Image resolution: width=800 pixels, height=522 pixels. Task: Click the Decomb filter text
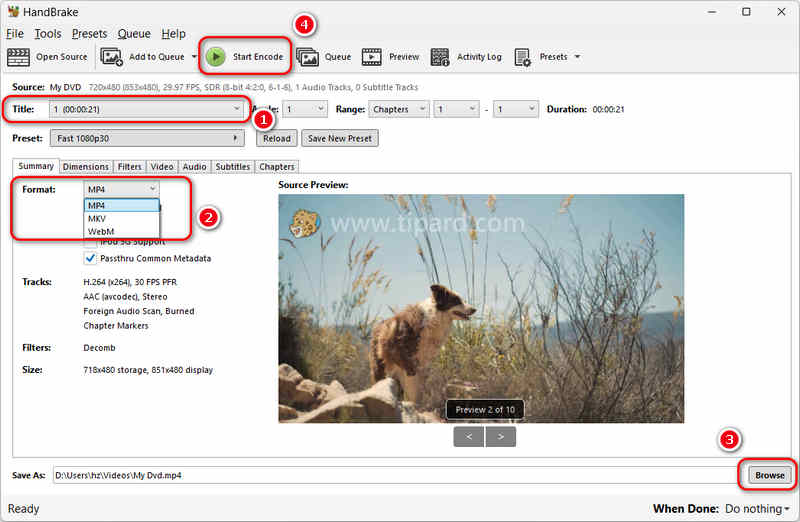[99, 347]
